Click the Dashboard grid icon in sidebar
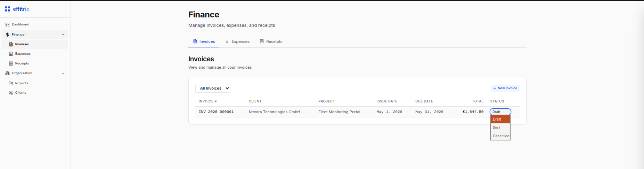The height and width of the screenshot is (169, 644). (x=7, y=24)
